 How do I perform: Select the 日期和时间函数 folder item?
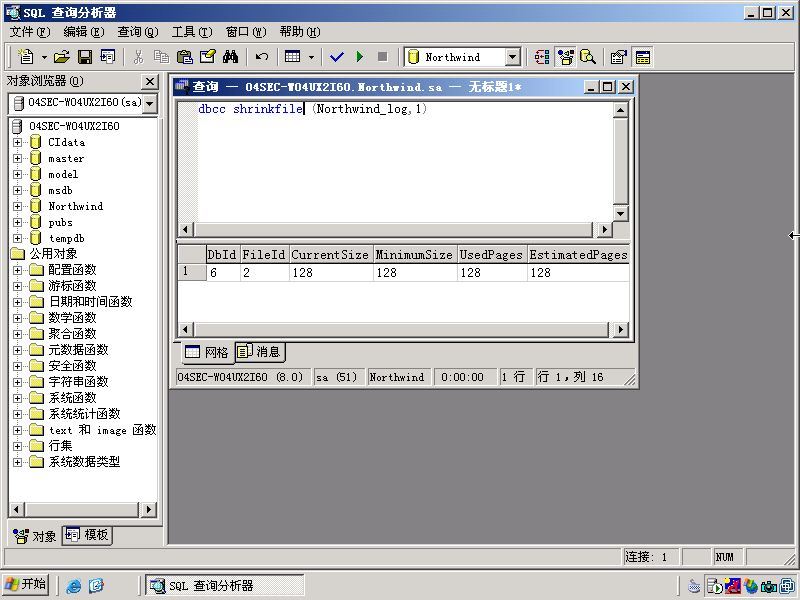90,302
